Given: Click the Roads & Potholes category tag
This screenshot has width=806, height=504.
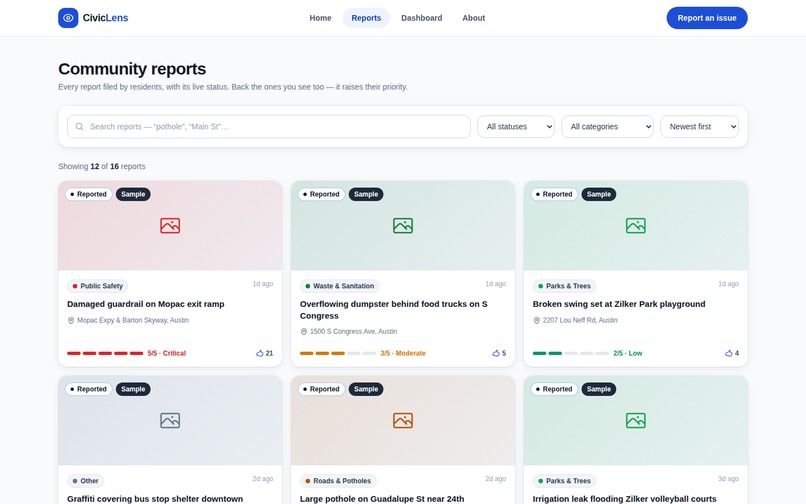Looking at the screenshot, I should click(x=338, y=481).
